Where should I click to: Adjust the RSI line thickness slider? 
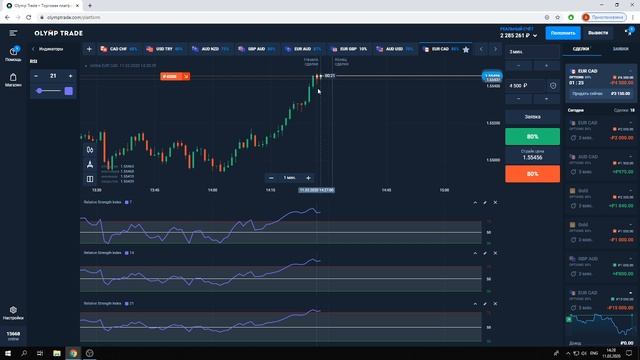coord(48,91)
